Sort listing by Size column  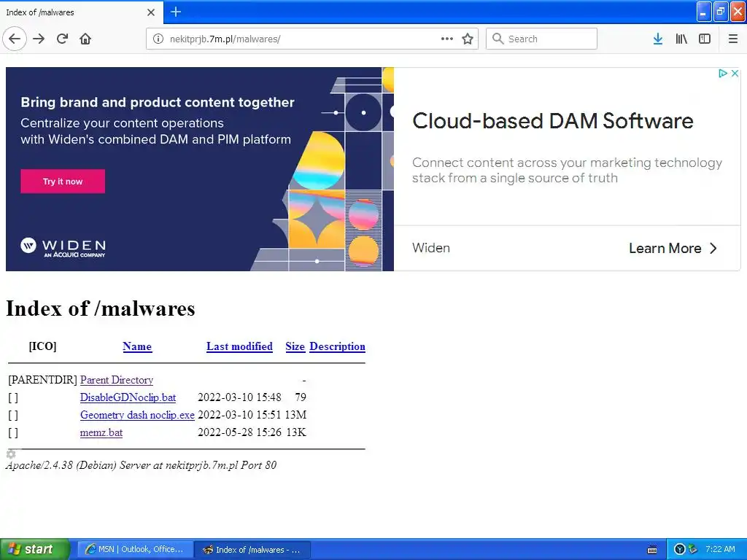(x=295, y=346)
